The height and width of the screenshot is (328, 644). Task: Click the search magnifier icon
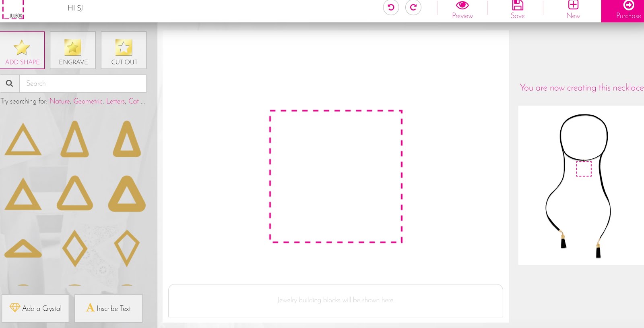pyautogui.click(x=9, y=83)
